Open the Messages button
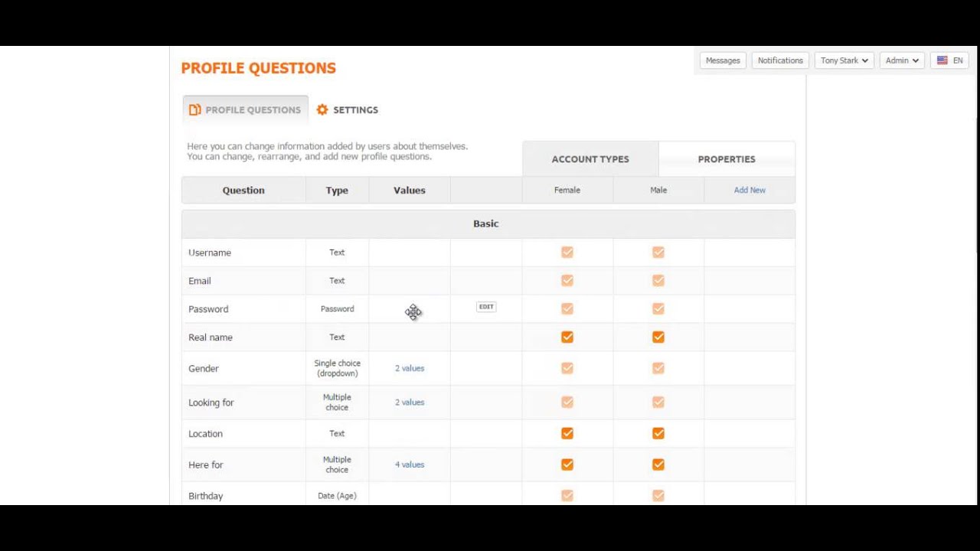Screen dimensions: 980x551 tap(723, 60)
